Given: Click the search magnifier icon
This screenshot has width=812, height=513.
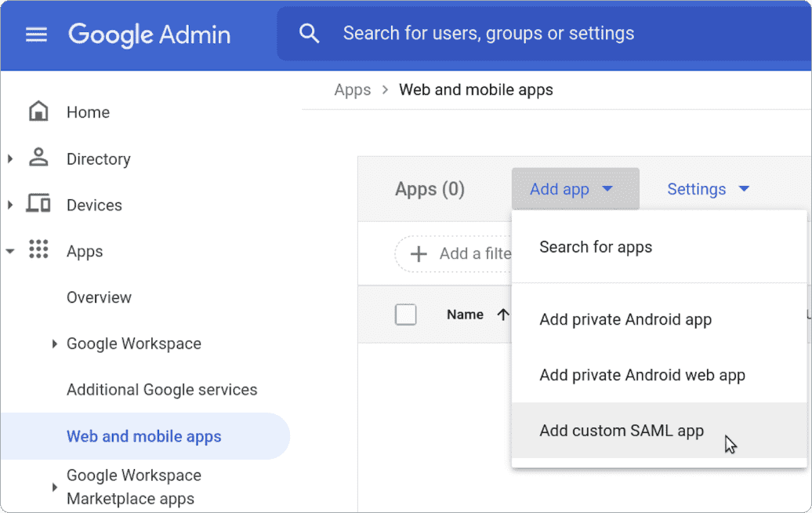Looking at the screenshot, I should (309, 33).
